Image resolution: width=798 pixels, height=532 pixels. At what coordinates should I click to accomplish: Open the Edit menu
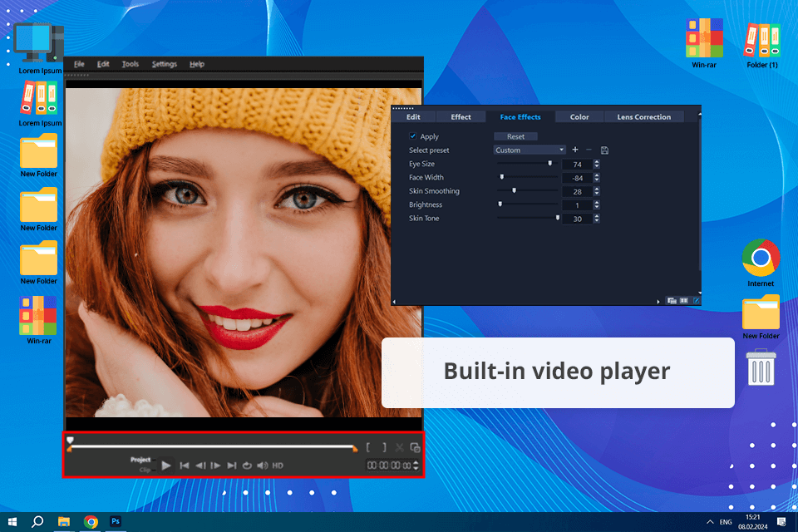tap(103, 64)
